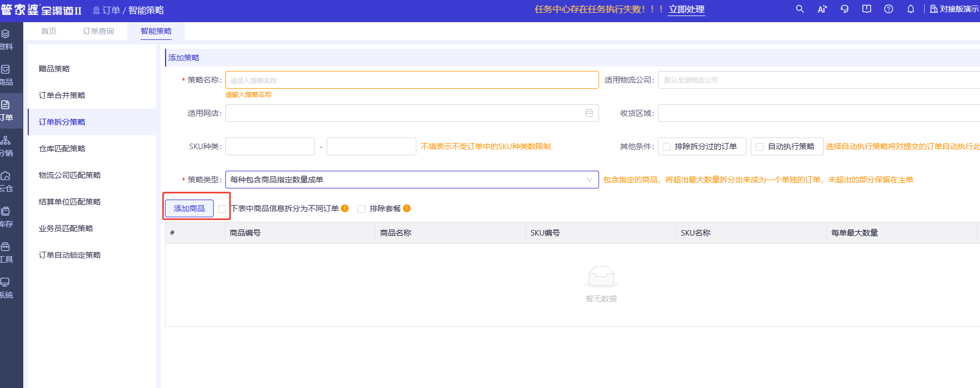Switch to the 订单查询 tab
The image size is (980, 388).
99,31
